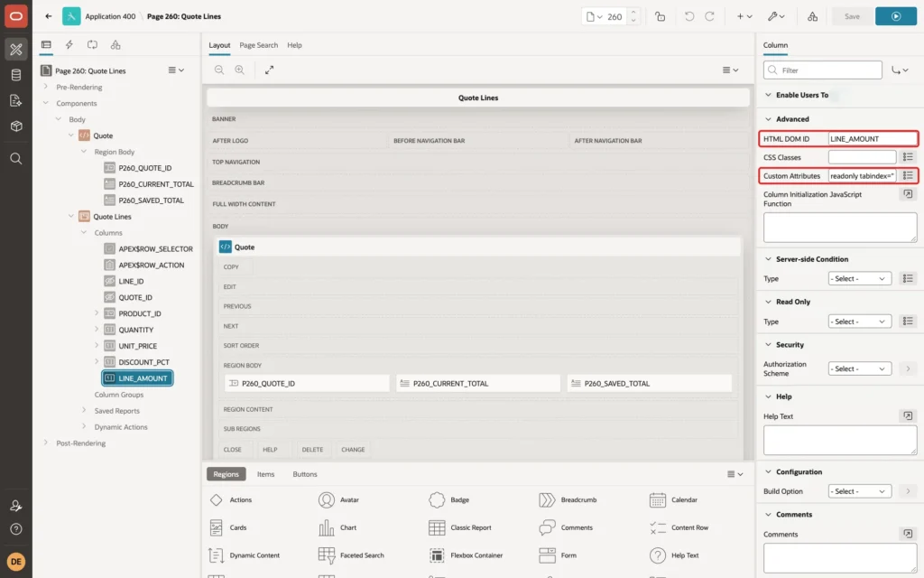
Task: Select the Faceted Search region in gallery
Action: (351, 555)
